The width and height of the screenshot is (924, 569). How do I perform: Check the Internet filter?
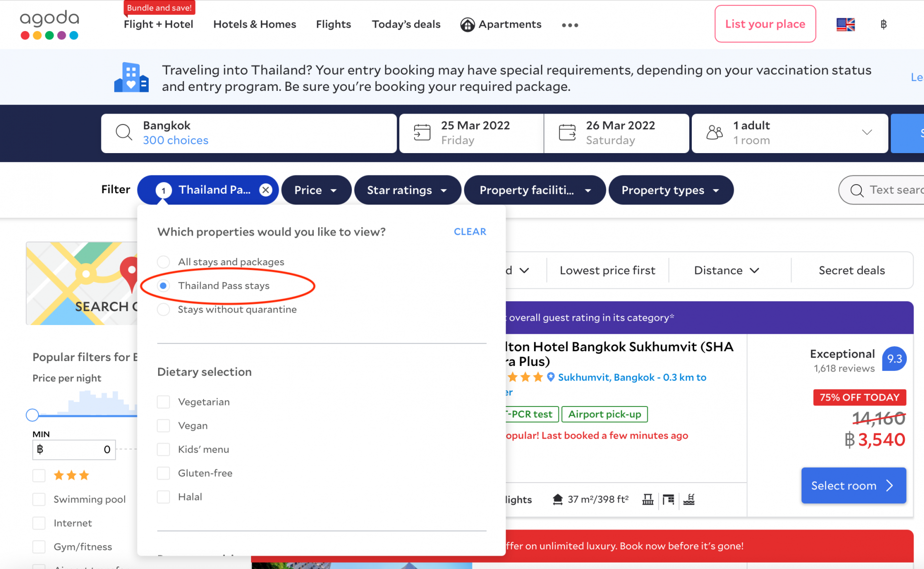pyautogui.click(x=39, y=523)
